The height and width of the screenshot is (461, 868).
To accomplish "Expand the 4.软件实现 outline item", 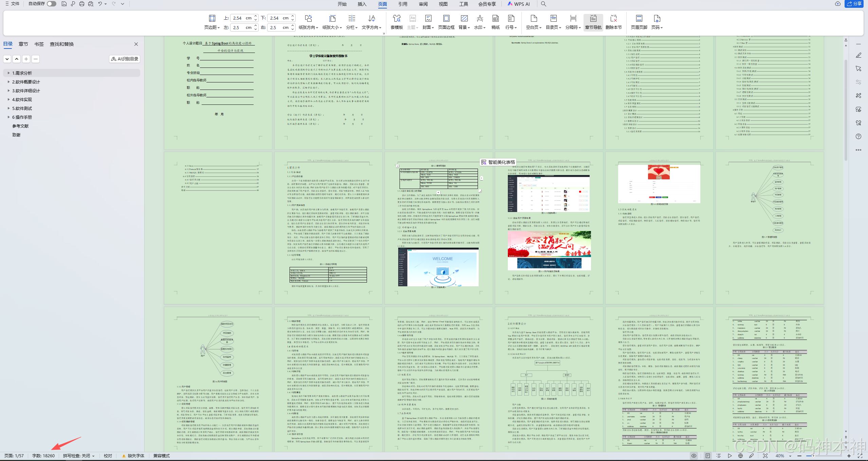I will [x=8, y=99].
